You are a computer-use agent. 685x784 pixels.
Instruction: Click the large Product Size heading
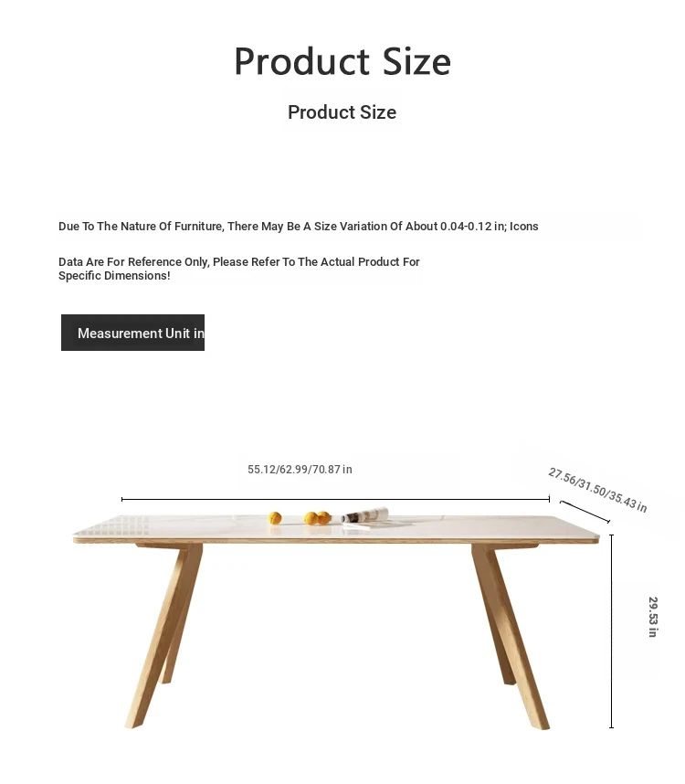point(342,62)
